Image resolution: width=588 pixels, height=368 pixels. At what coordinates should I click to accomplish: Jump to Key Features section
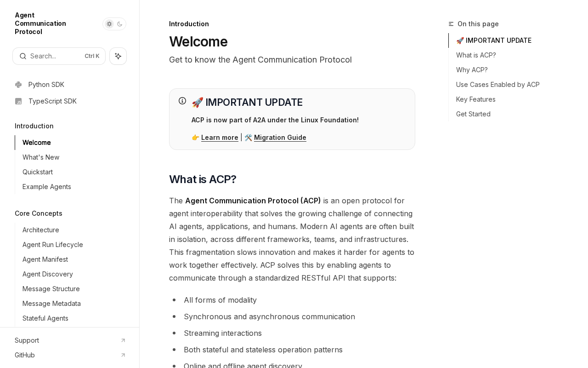pyautogui.click(x=475, y=99)
